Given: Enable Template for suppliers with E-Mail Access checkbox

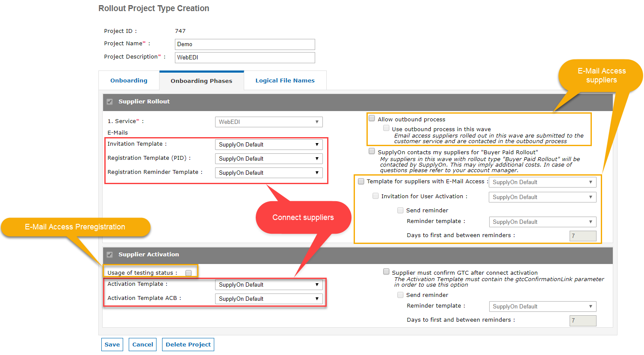Looking at the screenshot, I should click(x=361, y=181).
